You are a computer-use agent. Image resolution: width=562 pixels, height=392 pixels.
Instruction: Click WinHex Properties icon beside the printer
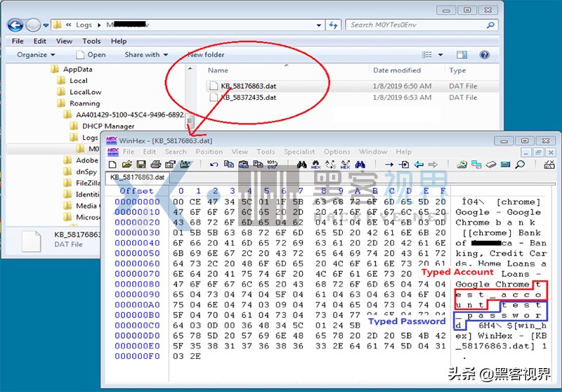pyautogui.click(x=170, y=164)
